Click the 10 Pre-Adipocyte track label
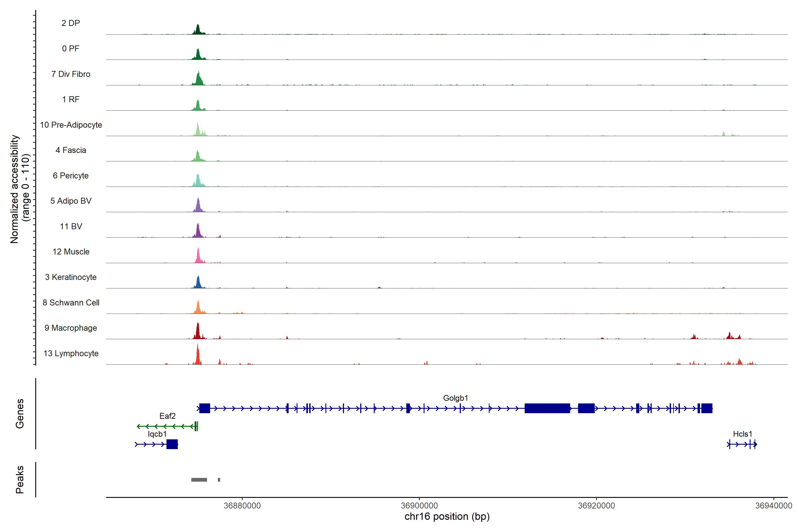 click(71, 125)
